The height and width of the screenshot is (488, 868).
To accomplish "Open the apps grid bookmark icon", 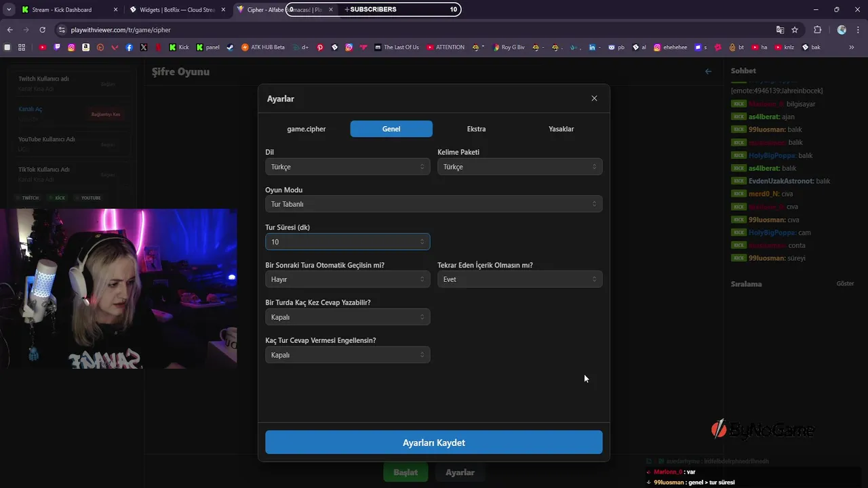I will [22, 47].
